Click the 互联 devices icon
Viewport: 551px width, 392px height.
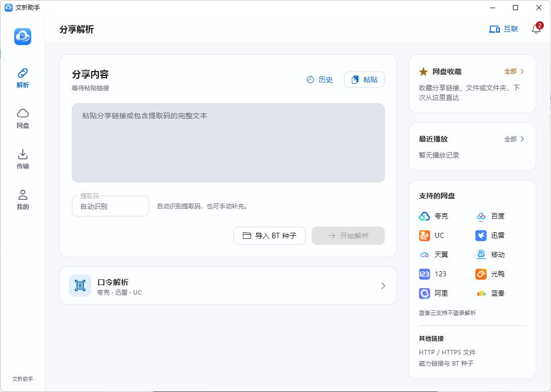click(x=494, y=29)
